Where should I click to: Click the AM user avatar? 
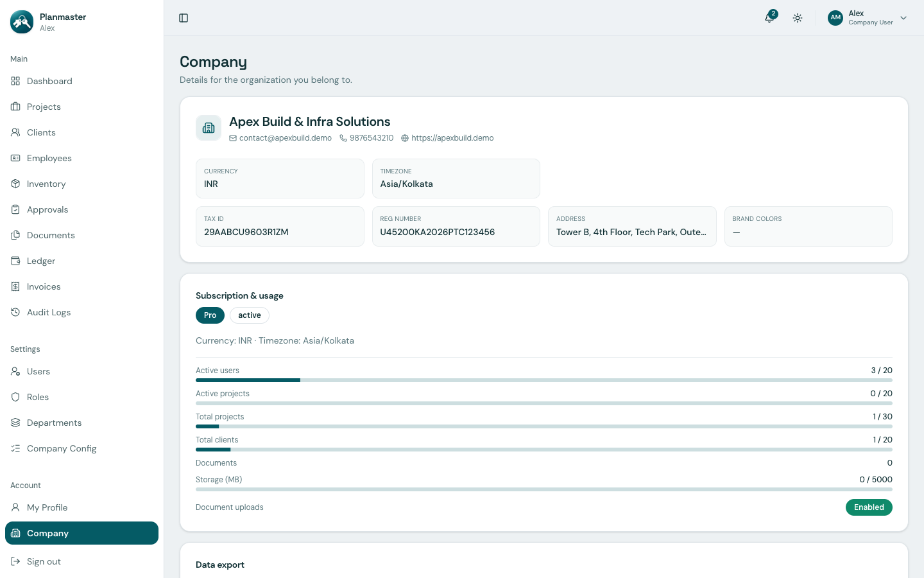click(835, 18)
